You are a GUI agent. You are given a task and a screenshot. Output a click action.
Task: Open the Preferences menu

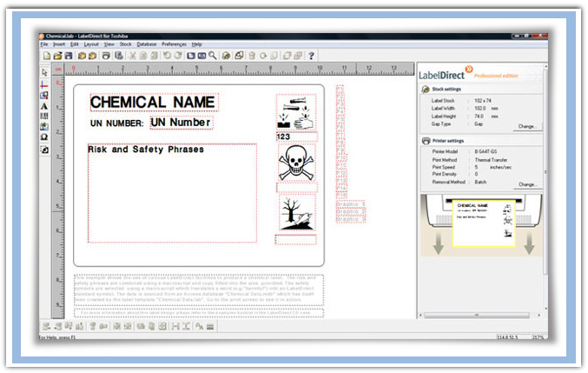(174, 43)
